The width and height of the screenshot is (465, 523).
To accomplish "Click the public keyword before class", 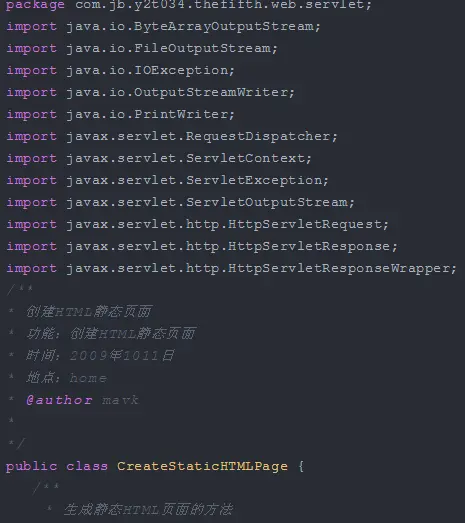I will point(32,466).
